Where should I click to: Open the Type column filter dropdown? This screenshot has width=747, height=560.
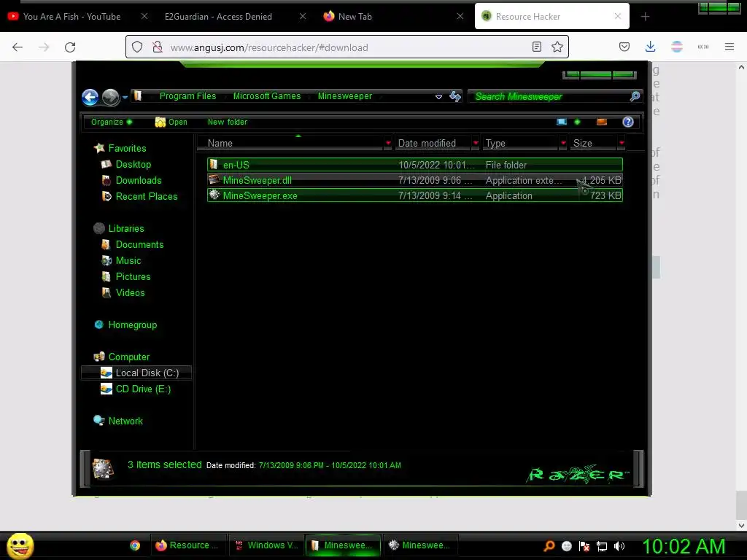(564, 144)
